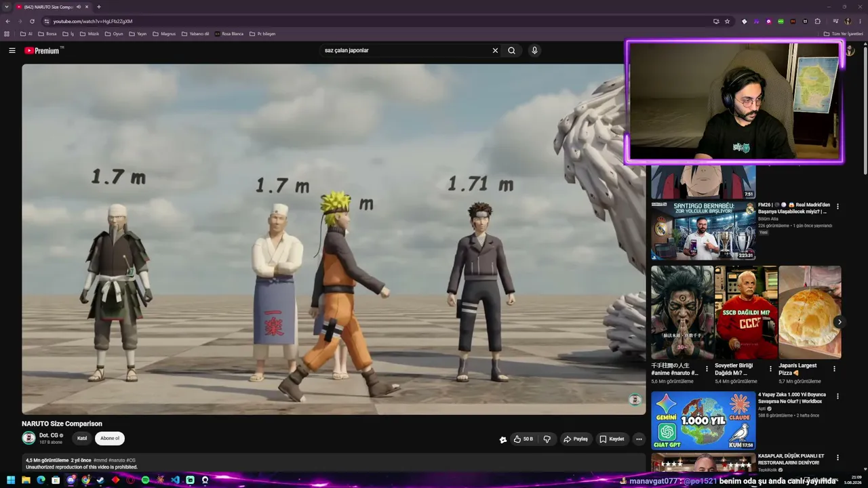Open the Oyun bookmark folder
This screenshot has width=868, height=488.
[x=114, y=34]
